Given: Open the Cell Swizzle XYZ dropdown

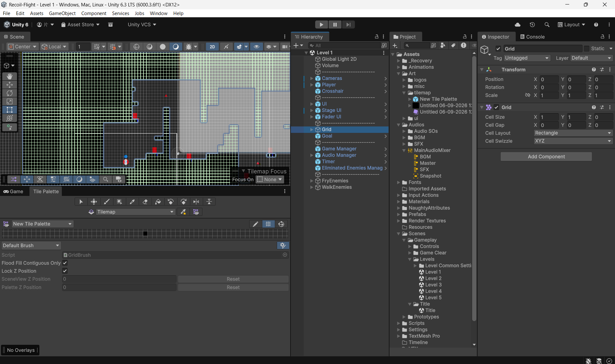Looking at the screenshot, I should pyautogui.click(x=573, y=141).
